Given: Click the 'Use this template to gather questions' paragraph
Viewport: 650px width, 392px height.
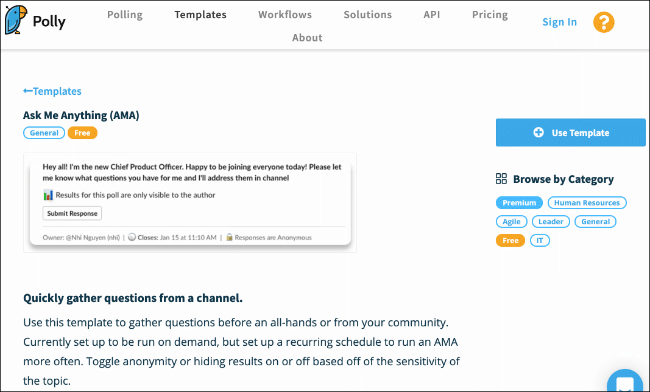Looking at the screenshot, I should pyautogui.click(x=242, y=351).
